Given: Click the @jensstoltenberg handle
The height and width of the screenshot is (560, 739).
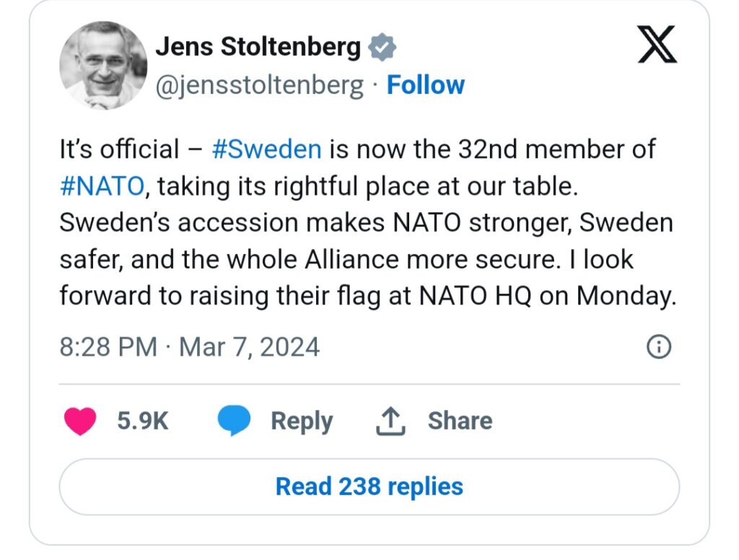Looking at the screenshot, I should tap(260, 85).
